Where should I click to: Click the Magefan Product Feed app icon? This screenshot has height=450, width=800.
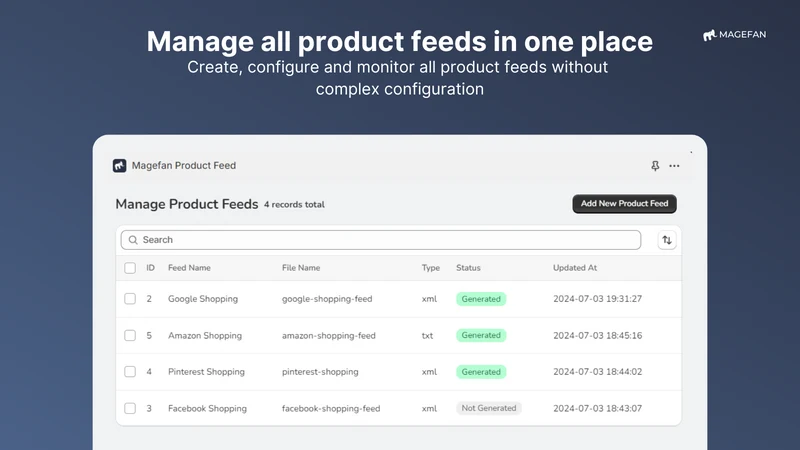pyautogui.click(x=119, y=165)
